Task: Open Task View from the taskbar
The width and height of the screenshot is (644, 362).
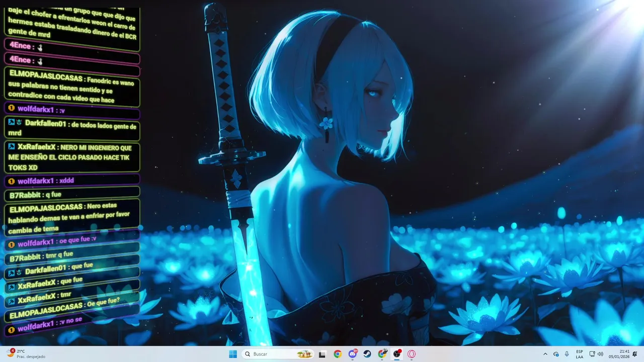Action: 322,354
